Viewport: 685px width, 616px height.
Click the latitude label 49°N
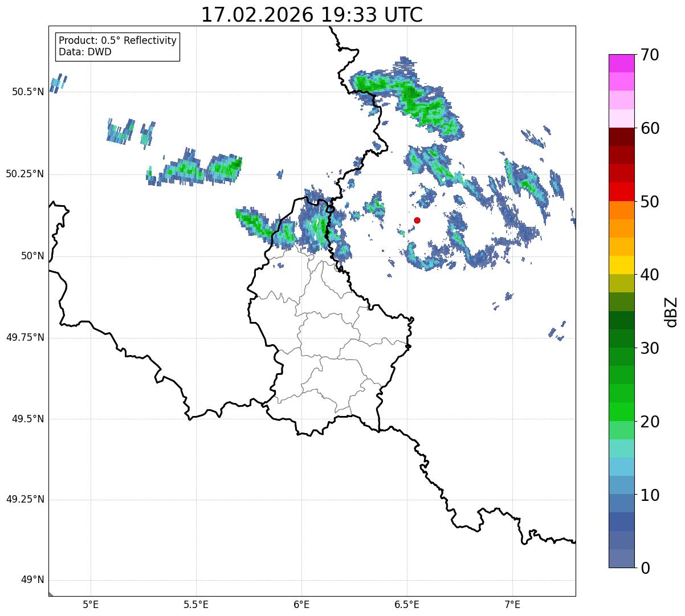point(32,580)
